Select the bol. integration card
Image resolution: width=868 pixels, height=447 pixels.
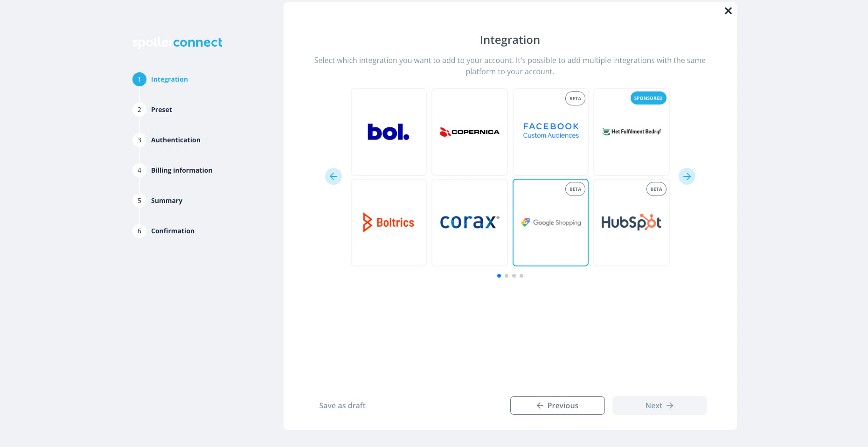389,132
